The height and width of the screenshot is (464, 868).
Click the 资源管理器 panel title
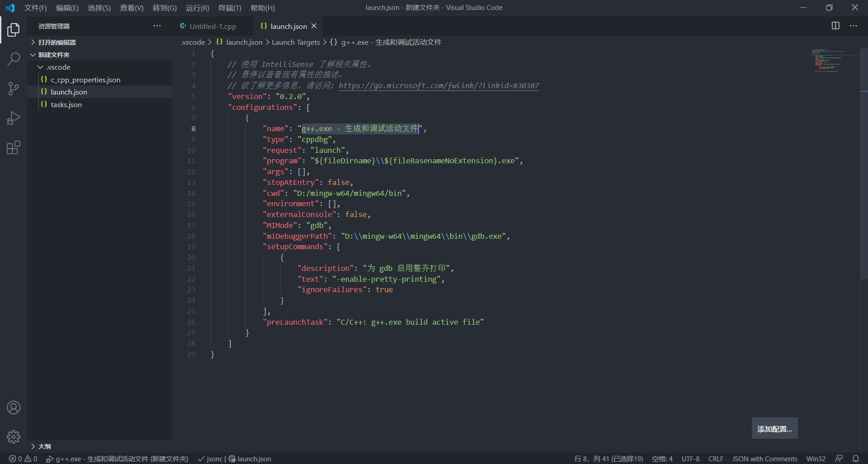[54, 26]
